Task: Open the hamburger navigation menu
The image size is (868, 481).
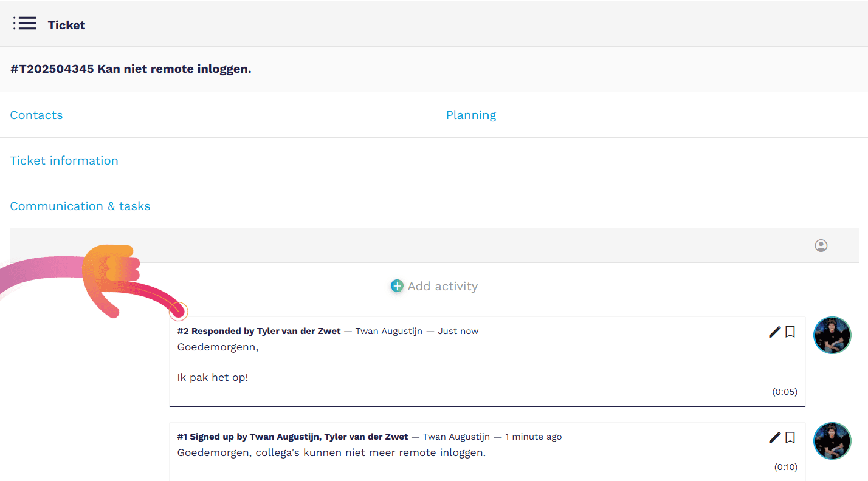Action: coord(25,24)
